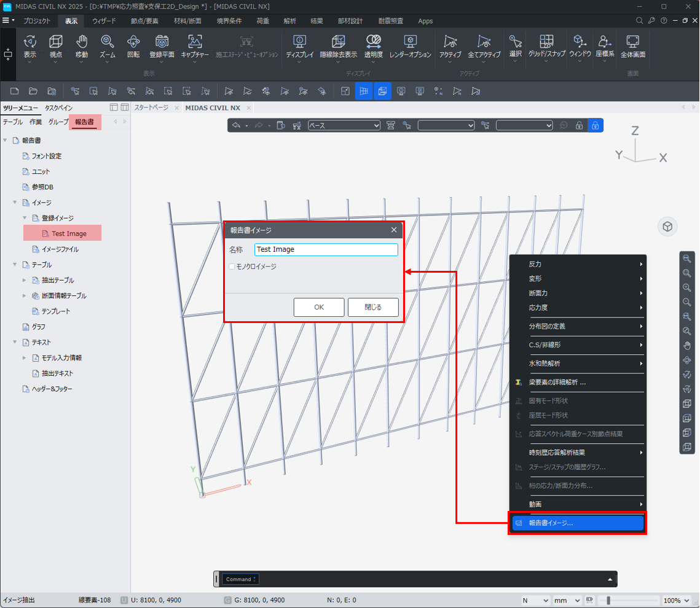The height and width of the screenshot is (608, 700).
Task: Open the 反力 context submenu
Action: click(577, 264)
